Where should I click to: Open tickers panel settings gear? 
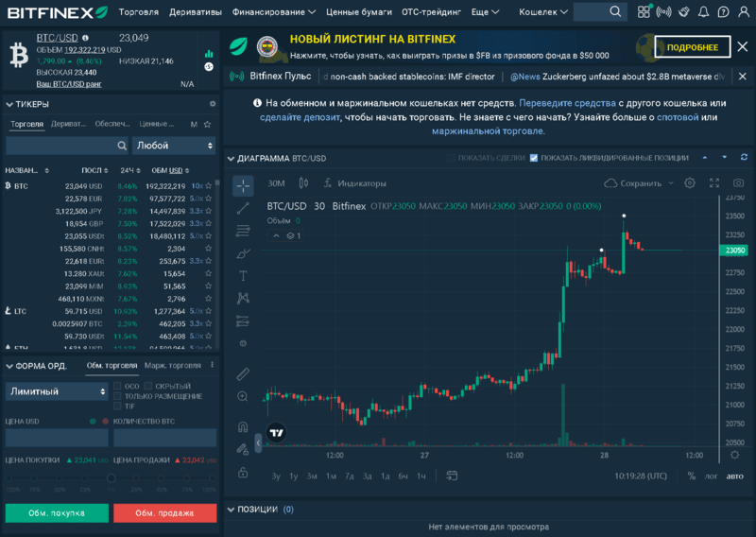[212, 104]
